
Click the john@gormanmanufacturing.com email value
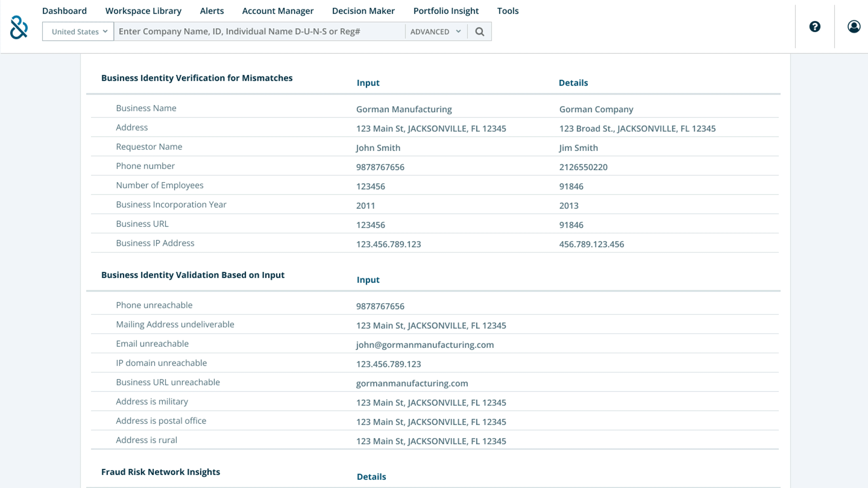[x=425, y=345]
